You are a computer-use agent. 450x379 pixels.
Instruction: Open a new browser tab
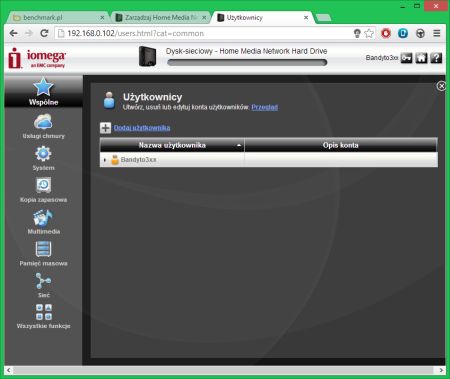pos(323,18)
